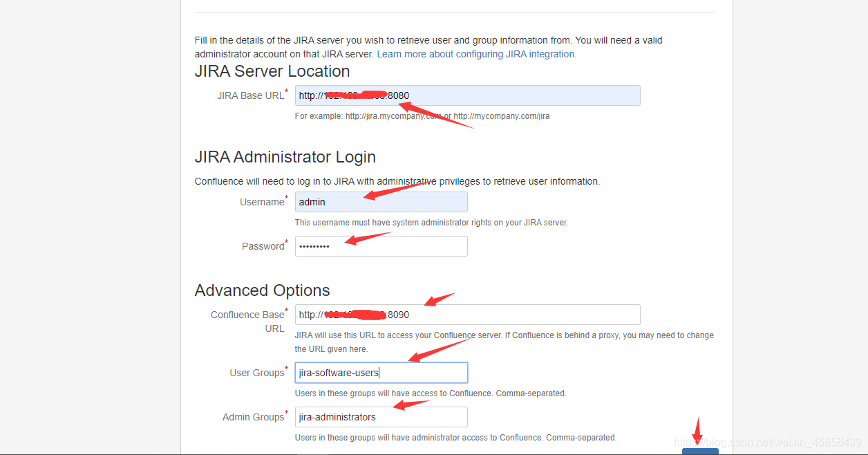This screenshot has height=455, width=868.
Task: Click the User Groups label
Action: coord(257,373)
